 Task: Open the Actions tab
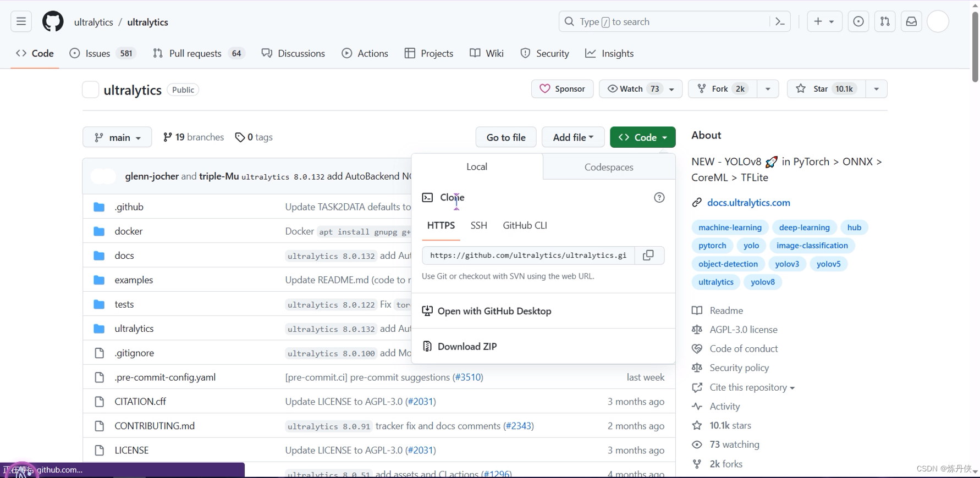(x=365, y=53)
